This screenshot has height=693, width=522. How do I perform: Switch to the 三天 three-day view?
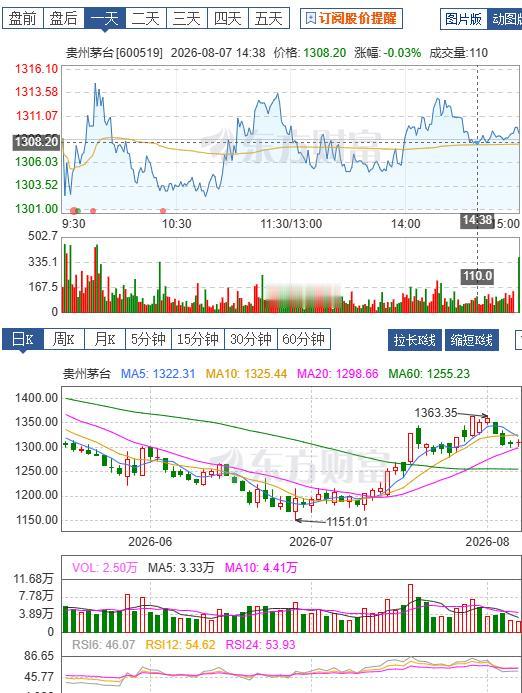[x=187, y=19]
